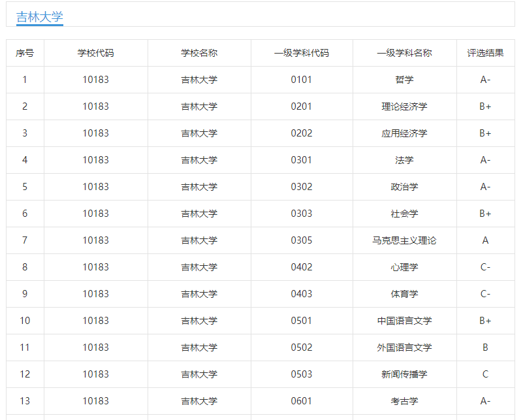Click the C- result for 心理学
The height and width of the screenshot is (420, 523).
pos(485,267)
